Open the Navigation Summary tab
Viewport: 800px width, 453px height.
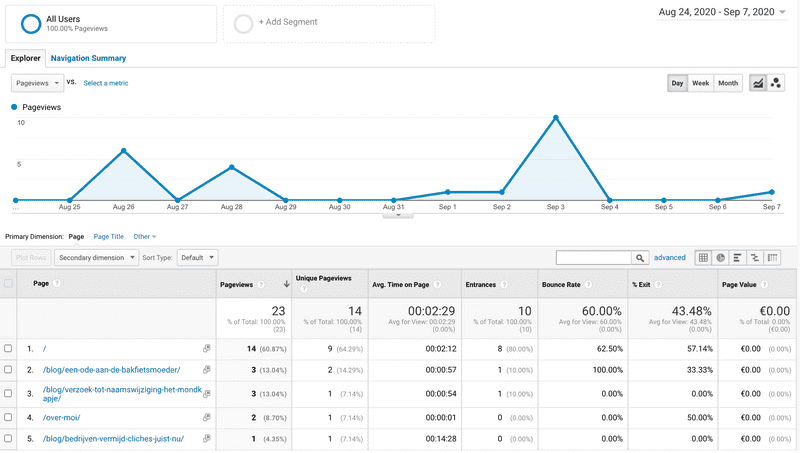tap(88, 58)
